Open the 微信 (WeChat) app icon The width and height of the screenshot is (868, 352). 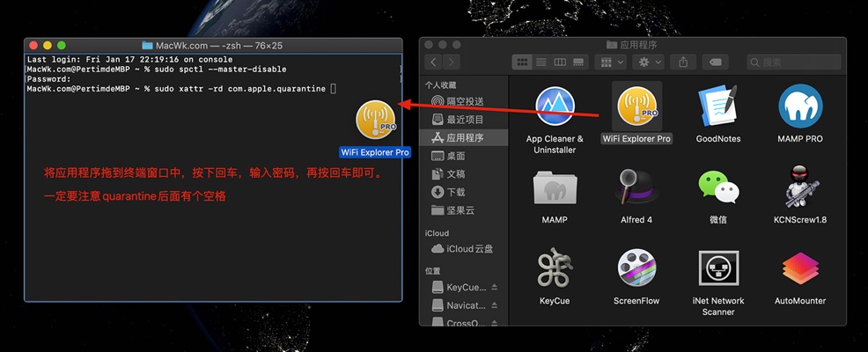pos(718,187)
